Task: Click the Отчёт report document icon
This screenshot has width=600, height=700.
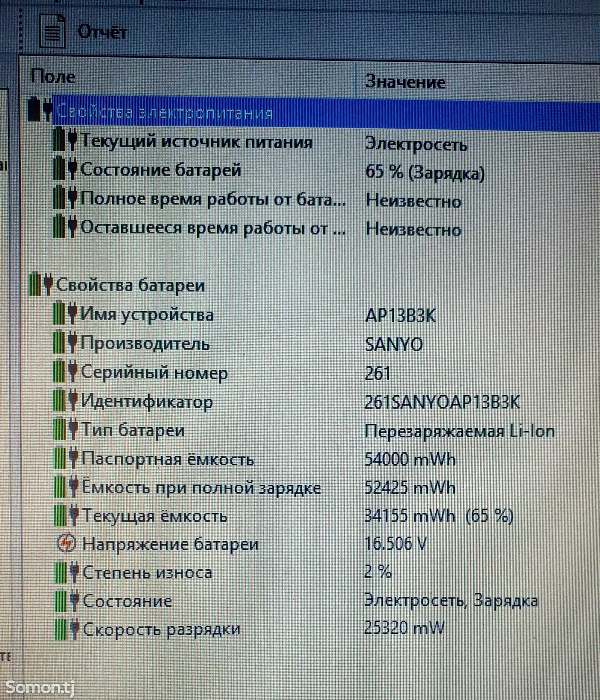Action: pyautogui.click(x=52, y=31)
